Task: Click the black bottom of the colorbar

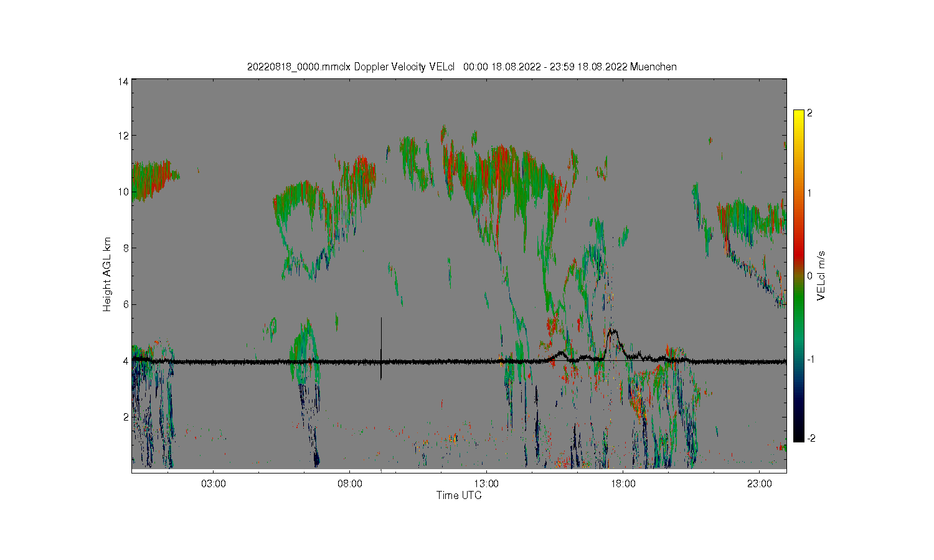Action: point(798,437)
